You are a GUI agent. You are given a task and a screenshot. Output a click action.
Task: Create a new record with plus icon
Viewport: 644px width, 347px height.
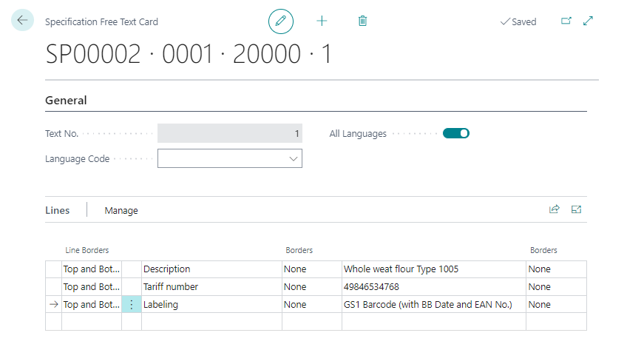click(322, 21)
